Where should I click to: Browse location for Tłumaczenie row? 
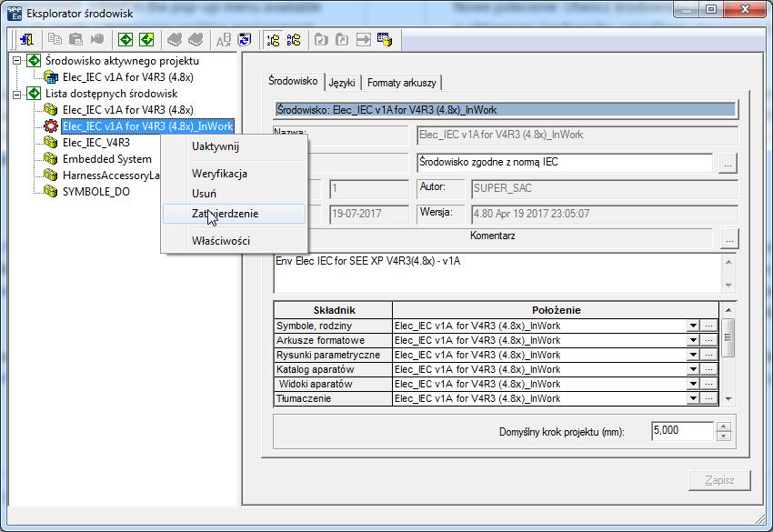[x=709, y=398]
